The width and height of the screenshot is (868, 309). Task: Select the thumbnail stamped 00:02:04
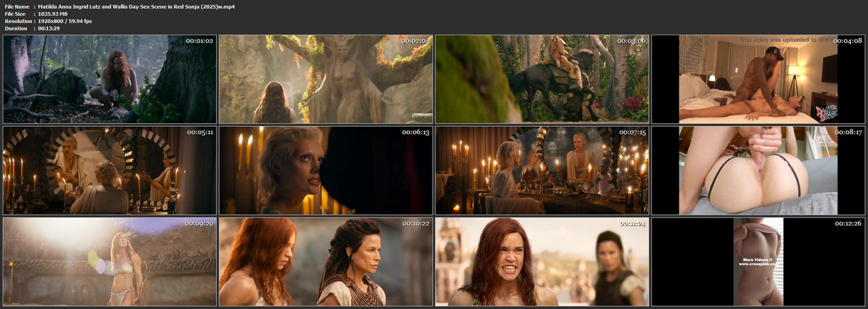[325, 79]
